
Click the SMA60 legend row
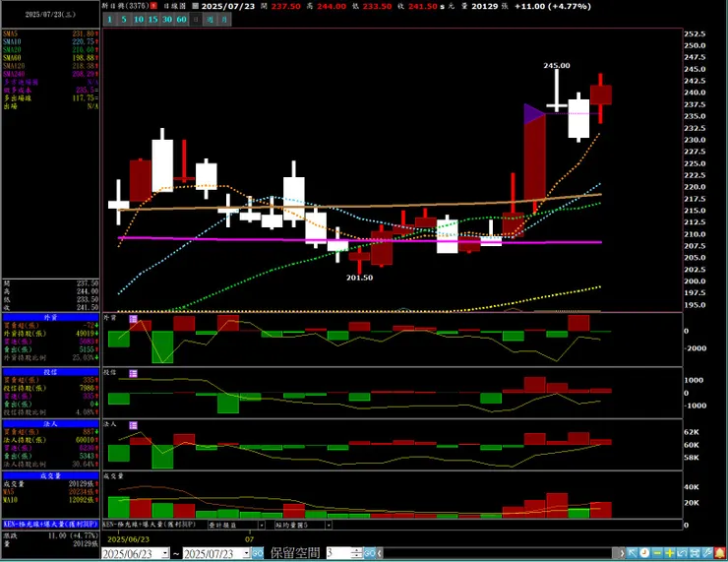50,58
